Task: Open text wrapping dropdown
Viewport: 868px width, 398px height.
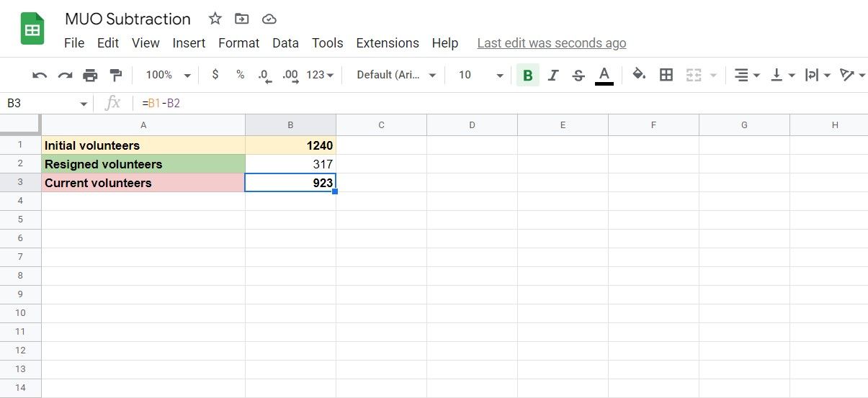Action: [818, 75]
